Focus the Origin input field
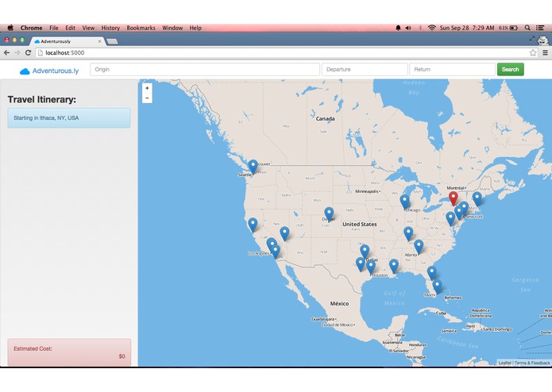 tap(205, 69)
